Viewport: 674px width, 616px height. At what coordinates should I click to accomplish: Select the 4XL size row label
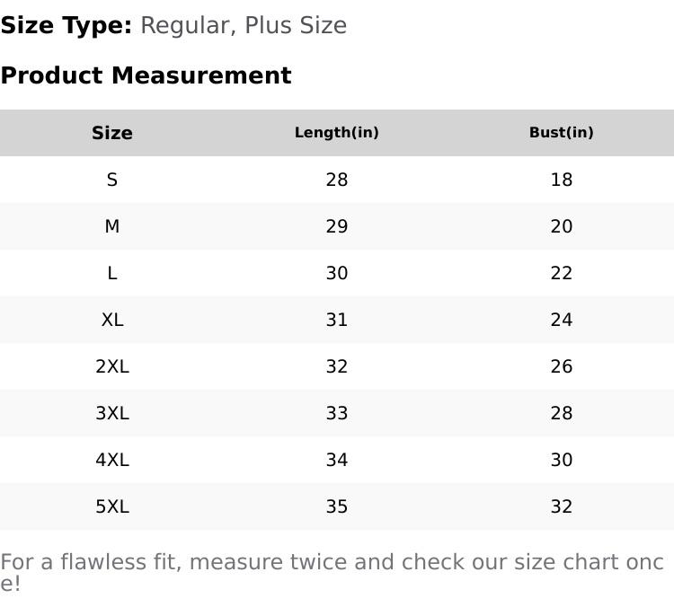[112, 460]
